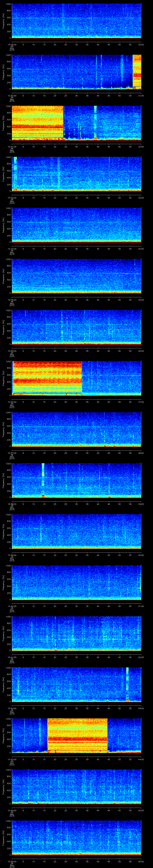This screenshot has height=868, width=153.
Task: Click the '15:45:00' start time label
Action: (x=12, y=861)
